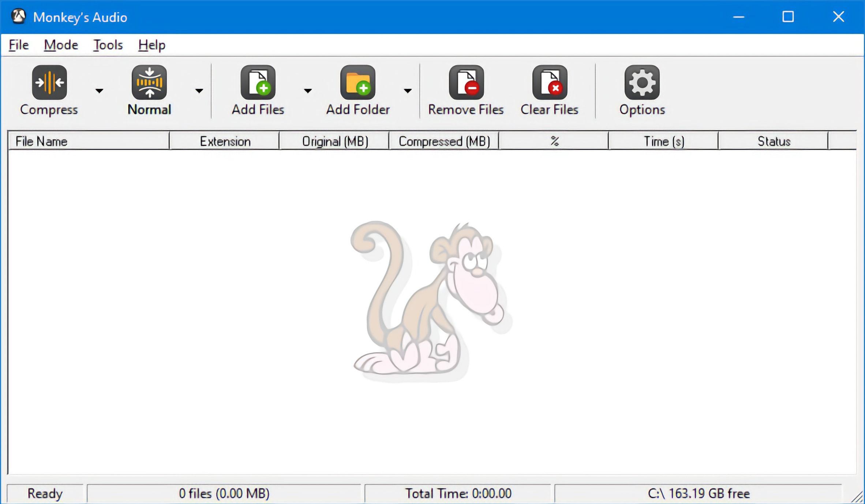
Task: Open the Add Folder dropdown arrow
Action: pos(408,91)
